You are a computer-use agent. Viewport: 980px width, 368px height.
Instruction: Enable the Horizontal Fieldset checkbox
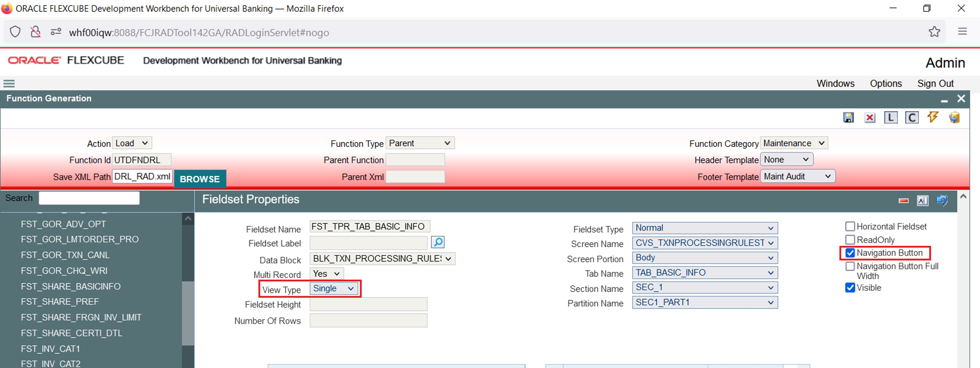[850, 226]
